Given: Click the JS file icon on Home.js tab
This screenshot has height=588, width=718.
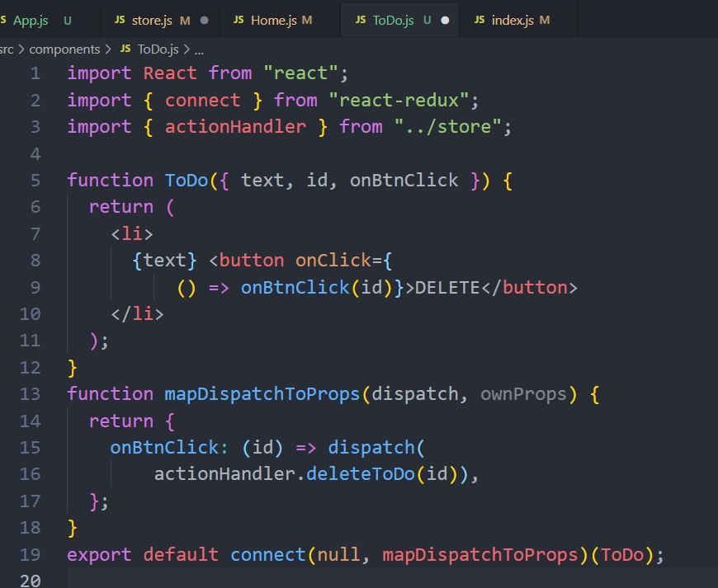Looking at the screenshot, I should pyautogui.click(x=239, y=20).
